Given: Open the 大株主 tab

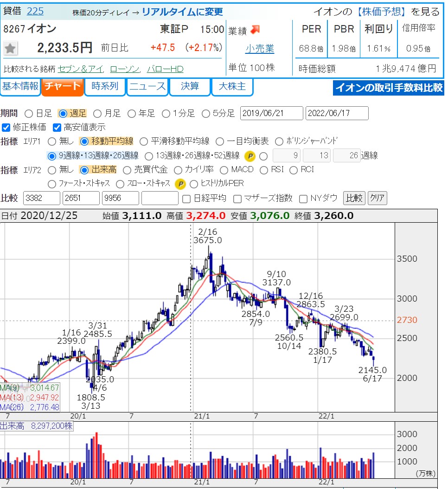Looking at the screenshot, I should [232, 87].
